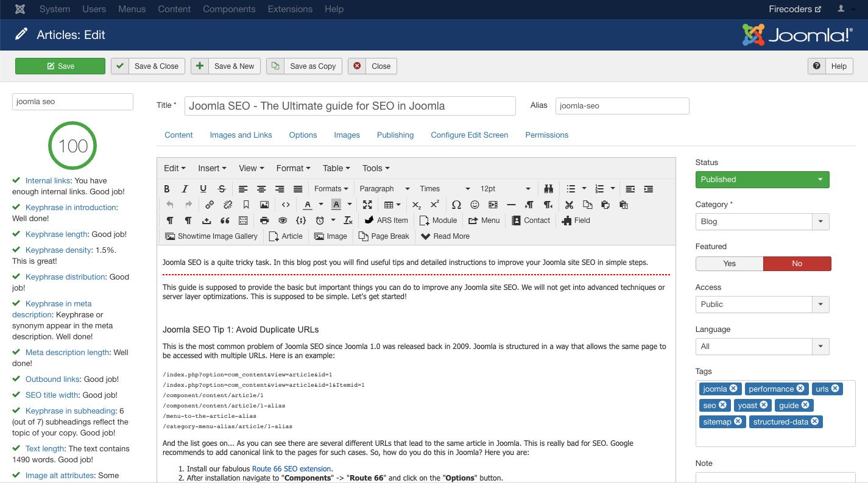This screenshot has width=868, height=483.
Task: Open the Components top menu
Action: pos(230,9)
